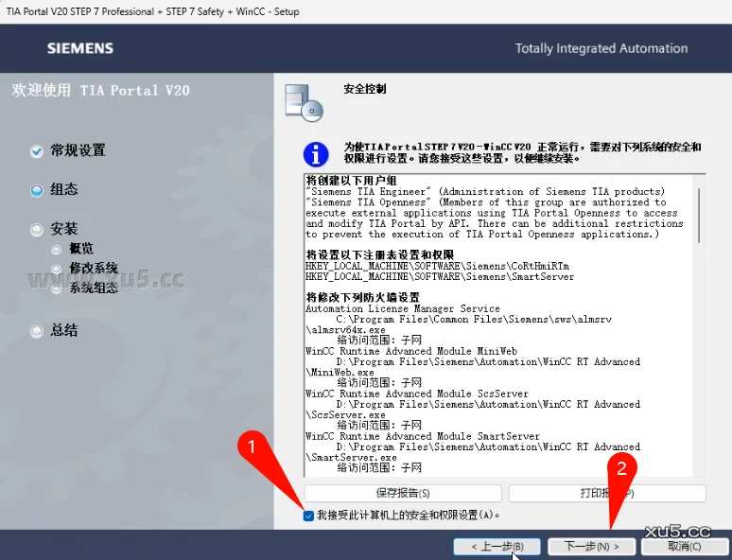This screenshot has height=560, width=732.
Task: Select the 组态 step label
Action: (64, 189)
